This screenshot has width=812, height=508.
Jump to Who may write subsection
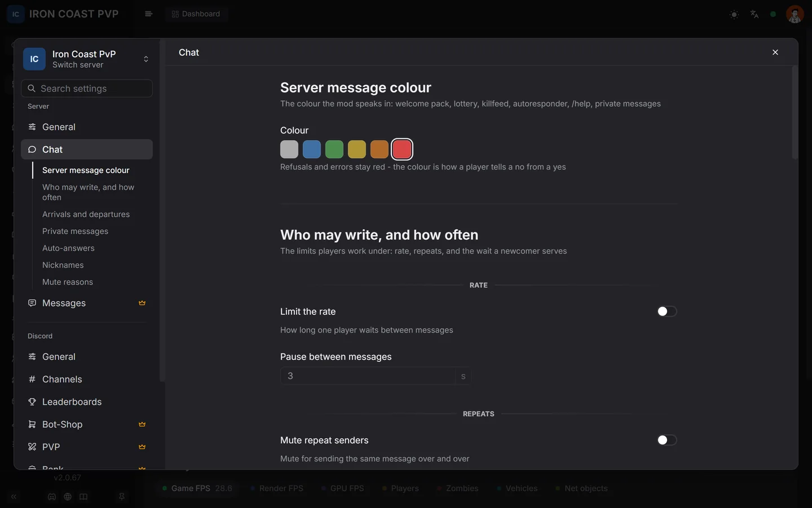[x=89, y=192]
